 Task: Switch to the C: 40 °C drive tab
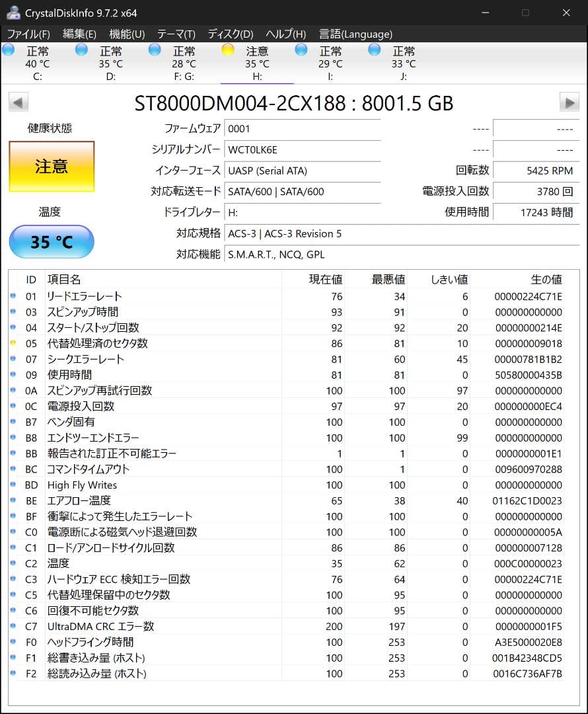pos(38,63)
